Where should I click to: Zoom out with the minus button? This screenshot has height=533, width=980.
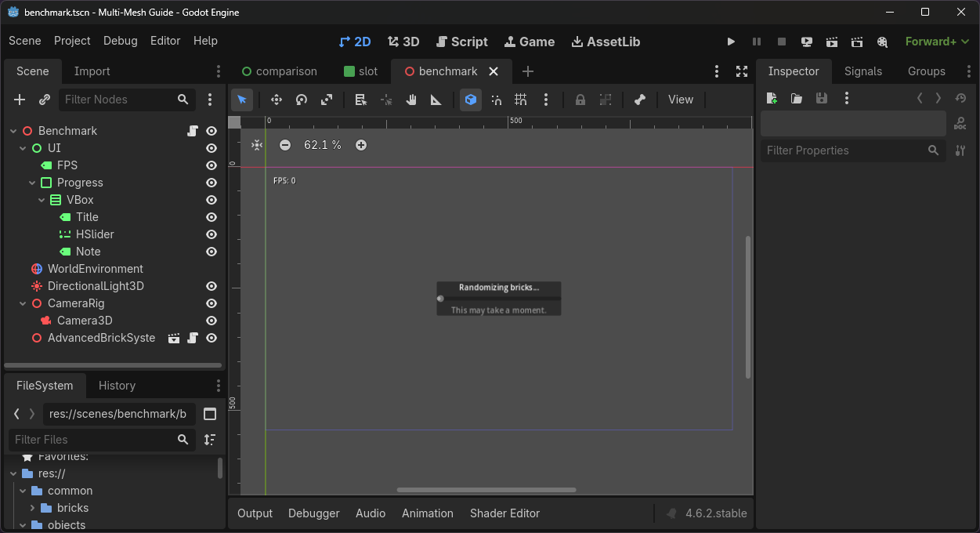285,145
